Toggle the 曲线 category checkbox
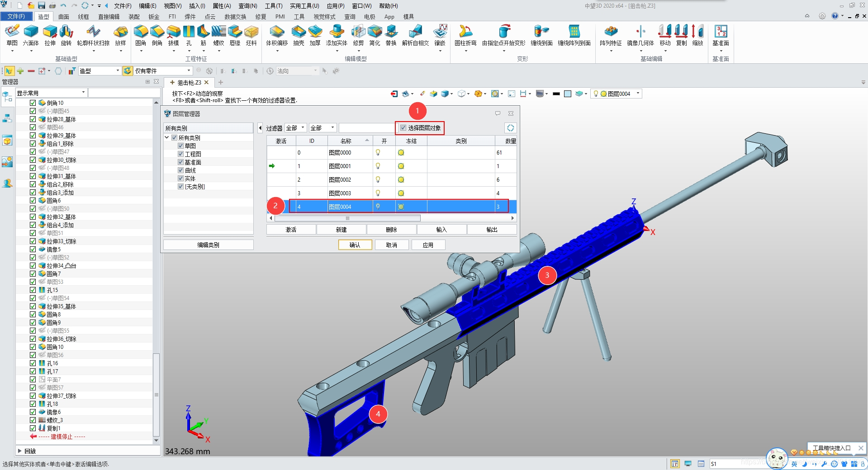This screenshot has width=868, height=470. (x=180, y=170)
